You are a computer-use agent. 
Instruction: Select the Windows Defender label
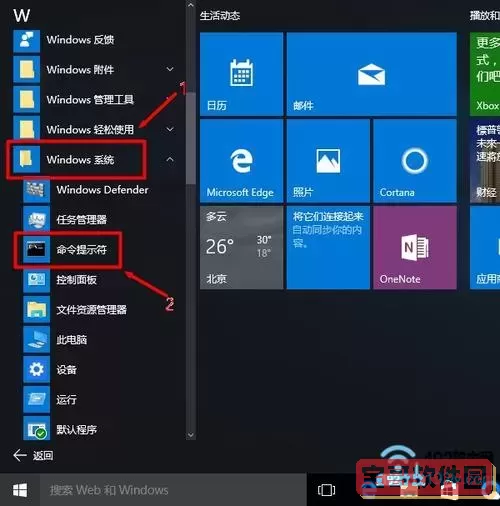(x=102, y=190)
